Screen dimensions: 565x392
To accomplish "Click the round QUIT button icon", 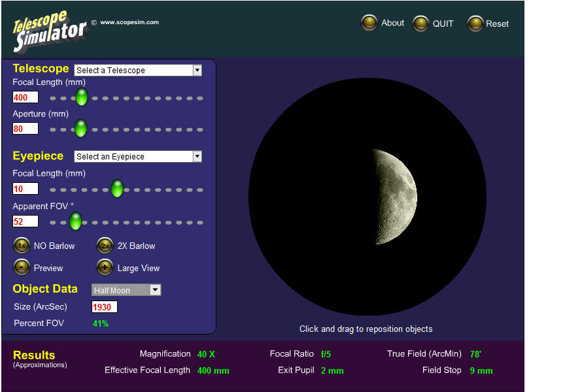I will (420, 24).
